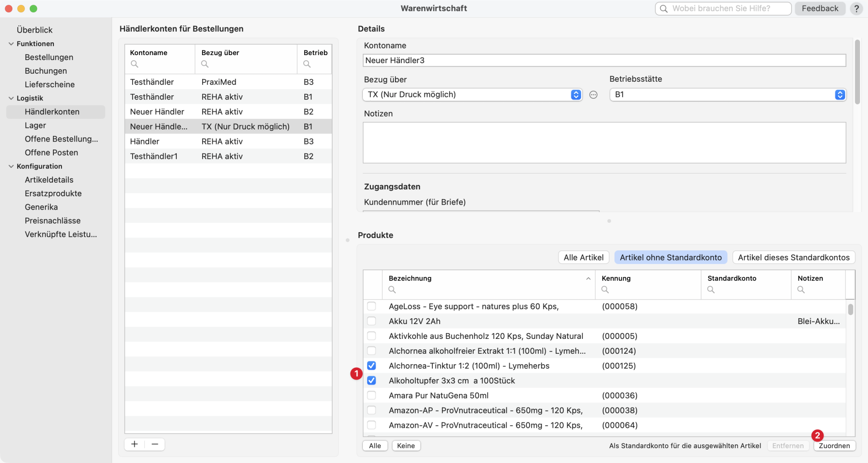Viewport: 868px width, 463px height.
Task: Click the Feedback button
Action: click(x=820, y=8)
